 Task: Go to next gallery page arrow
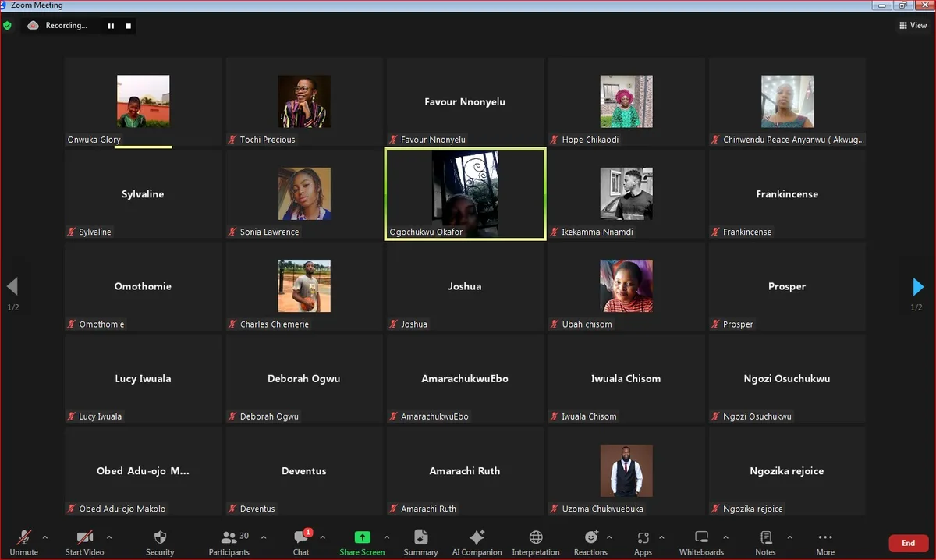pos(917,287)
